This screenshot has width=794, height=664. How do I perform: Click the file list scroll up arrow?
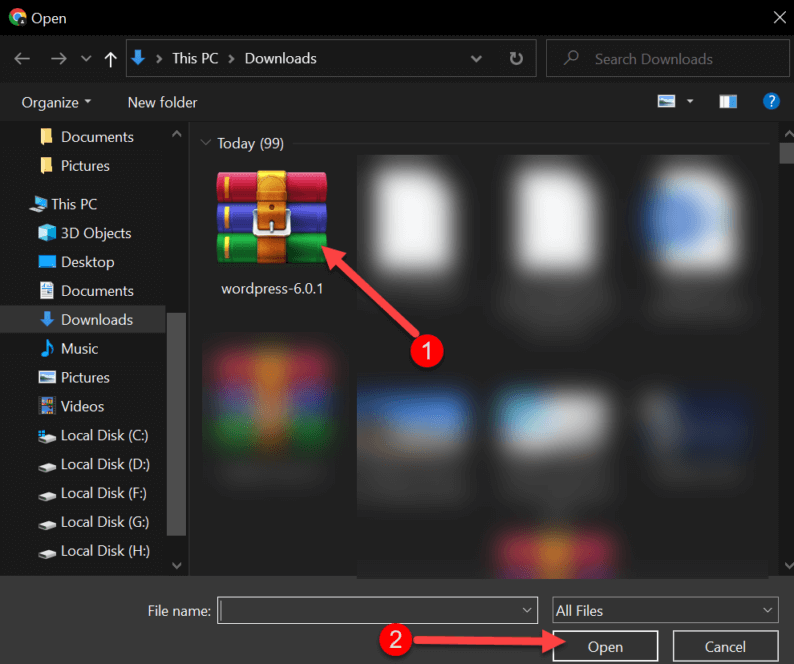(x=788, y=134)
